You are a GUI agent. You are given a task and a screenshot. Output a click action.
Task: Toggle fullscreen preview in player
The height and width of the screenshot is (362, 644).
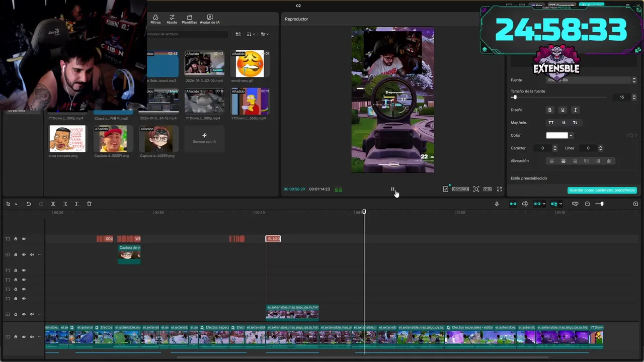tap(499, 189)
